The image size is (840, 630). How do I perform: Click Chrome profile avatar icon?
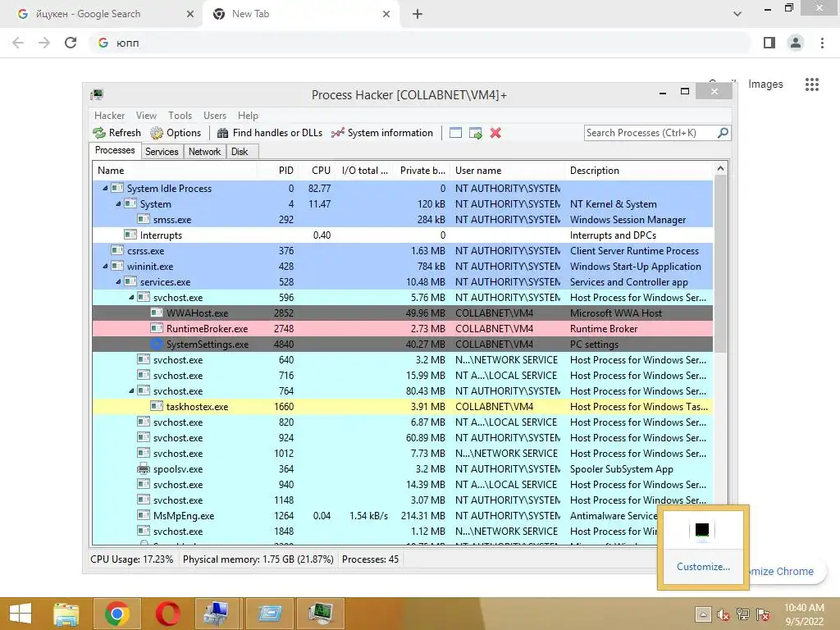tap(796, 43)
